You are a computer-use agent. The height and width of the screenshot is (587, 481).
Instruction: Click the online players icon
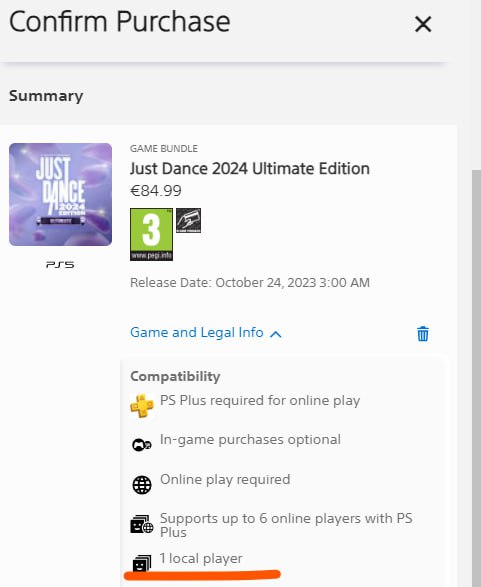(142, 524)
